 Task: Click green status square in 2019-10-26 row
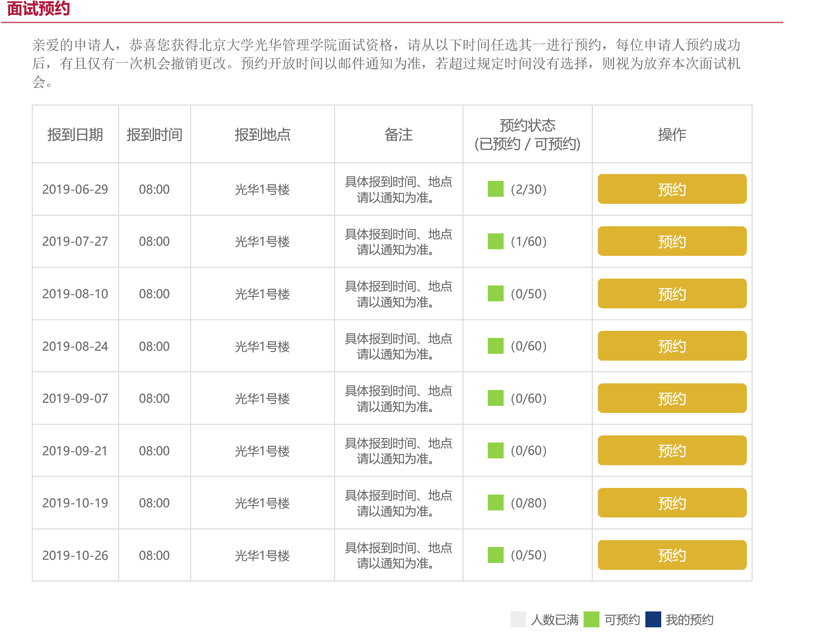tap(495, 555)
